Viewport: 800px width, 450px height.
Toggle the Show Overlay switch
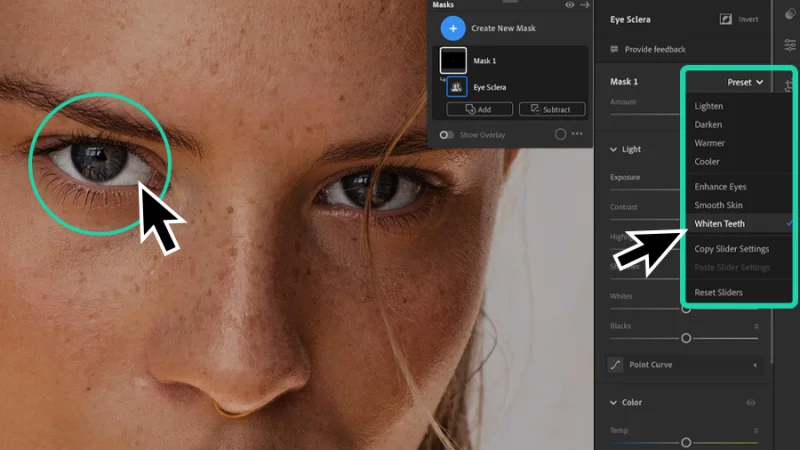446,135
